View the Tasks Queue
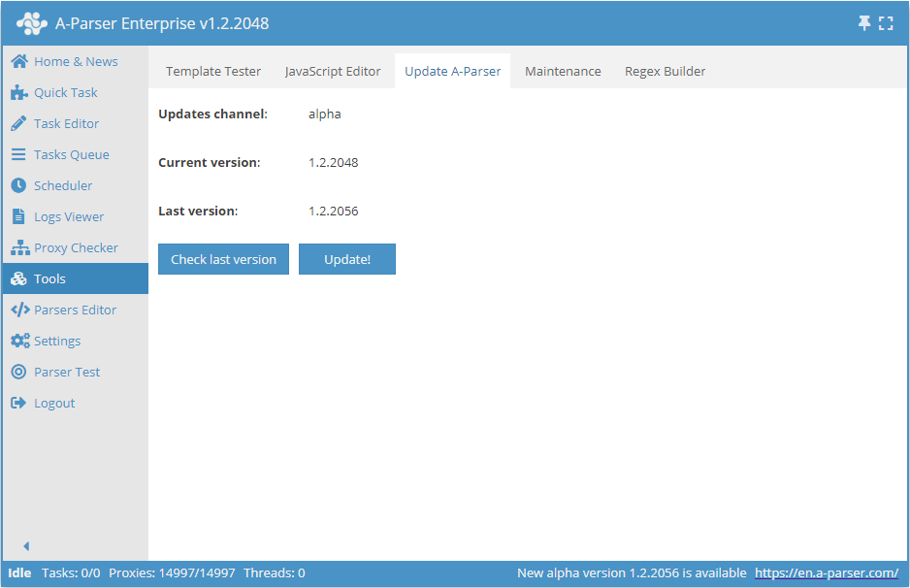 tap(70, 154)
